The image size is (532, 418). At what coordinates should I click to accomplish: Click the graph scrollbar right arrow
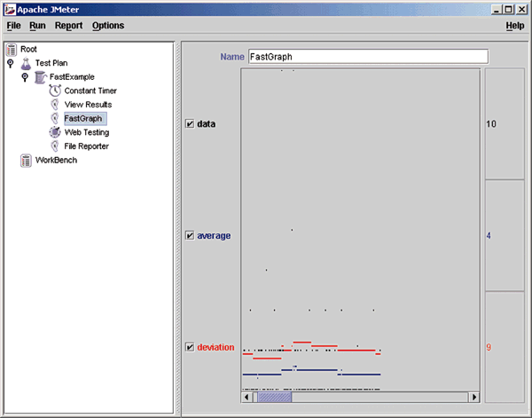pyautogui.click(x=473, y=398)
